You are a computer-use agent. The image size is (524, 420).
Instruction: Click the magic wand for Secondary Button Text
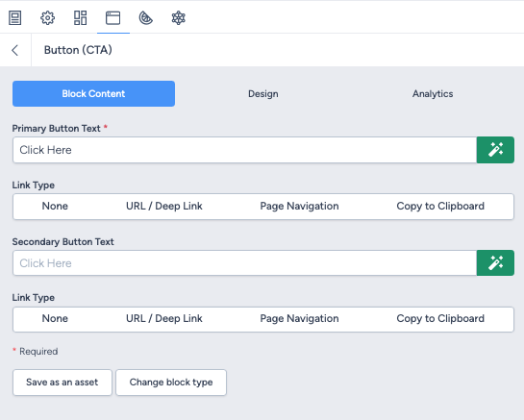click(x=495, y=263)
